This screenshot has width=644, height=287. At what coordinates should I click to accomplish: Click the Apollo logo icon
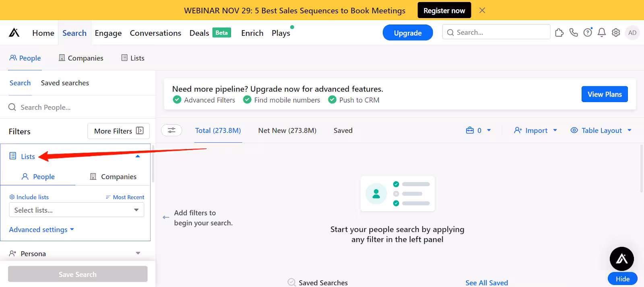(14, 33)
